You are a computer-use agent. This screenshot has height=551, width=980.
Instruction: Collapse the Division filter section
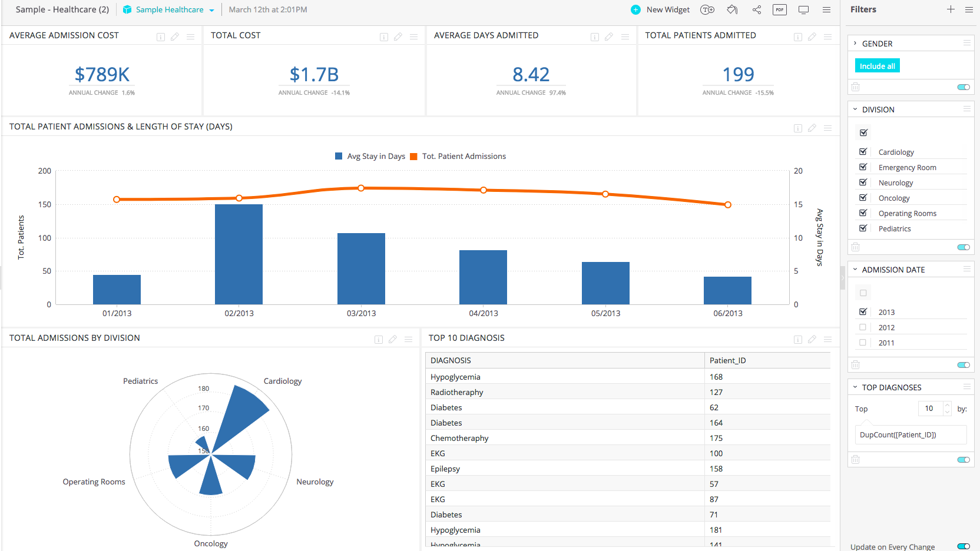[856, 109]
